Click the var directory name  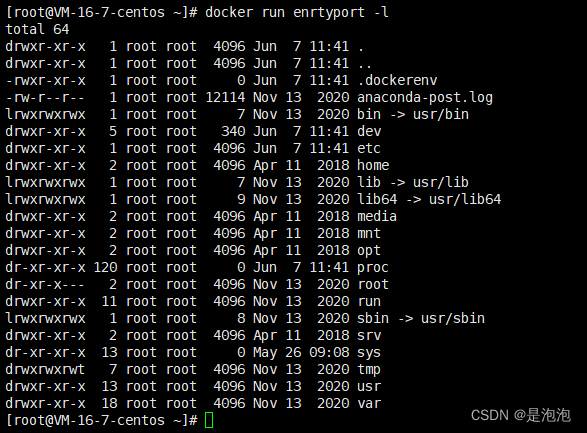coord(369,403)
